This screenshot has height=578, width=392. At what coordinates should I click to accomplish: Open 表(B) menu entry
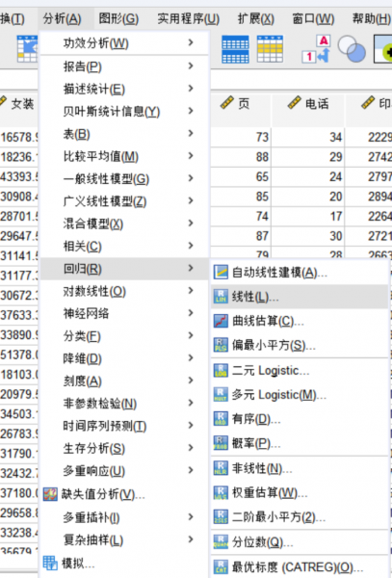pyautogui.click(x=124, y=134)
